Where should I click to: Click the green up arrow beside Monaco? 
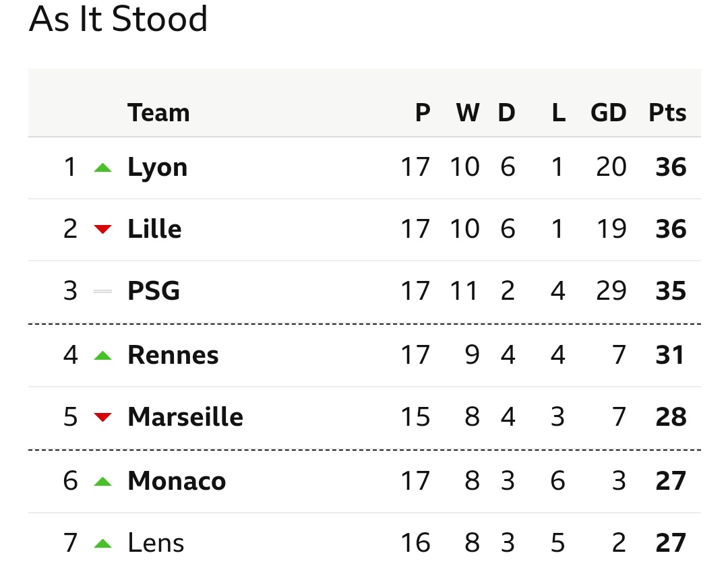pyautogui.click(x=102, y=482)
